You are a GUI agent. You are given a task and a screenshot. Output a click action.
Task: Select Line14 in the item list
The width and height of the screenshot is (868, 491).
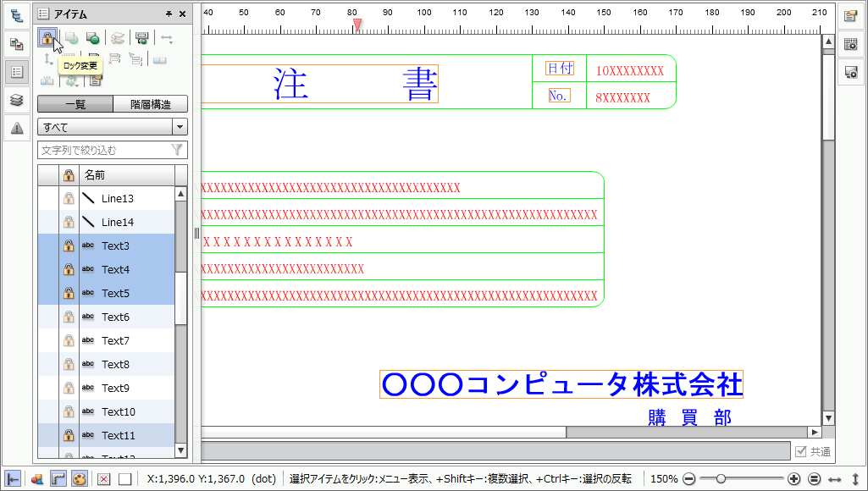point(118,222)
